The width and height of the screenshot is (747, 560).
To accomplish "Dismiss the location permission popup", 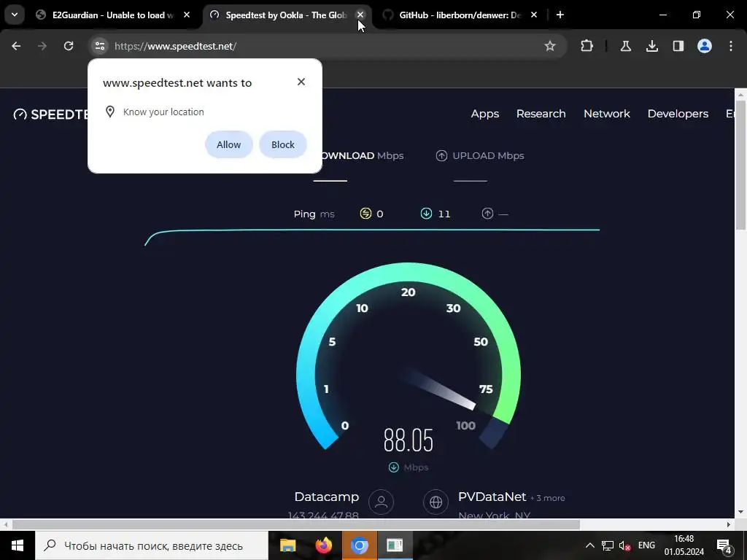I will 301,82.
